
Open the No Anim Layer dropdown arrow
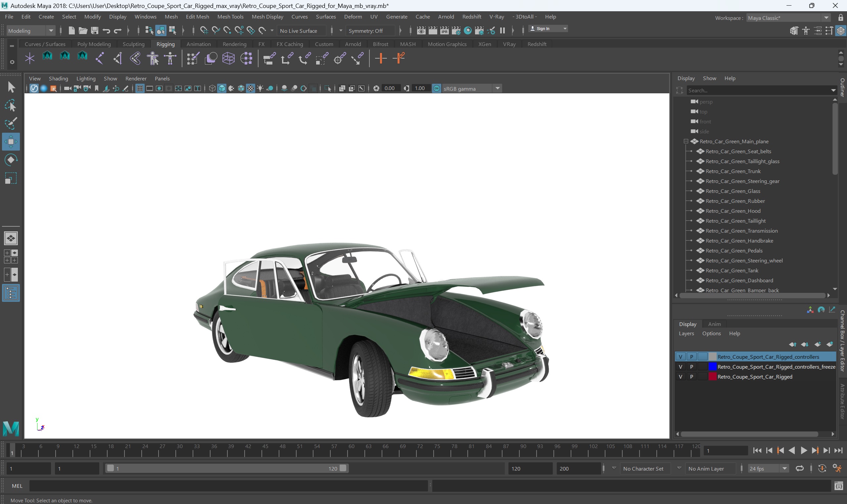click(x=679, y=468)
